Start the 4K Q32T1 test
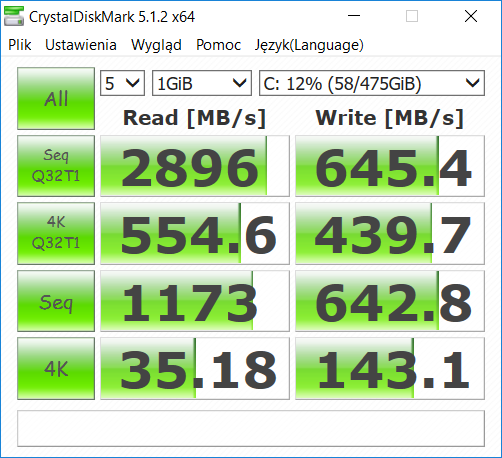This screenshot has width=502, height=458. pos(56,233)
